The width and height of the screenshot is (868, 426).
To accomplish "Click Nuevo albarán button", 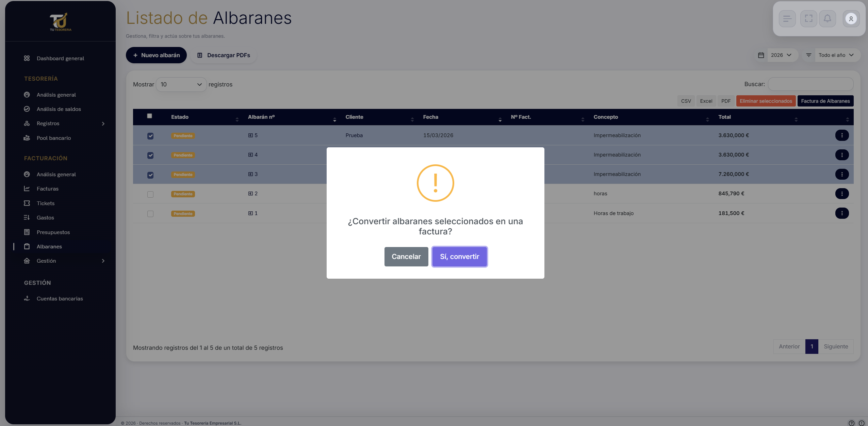I will click(x=156, y=55).
